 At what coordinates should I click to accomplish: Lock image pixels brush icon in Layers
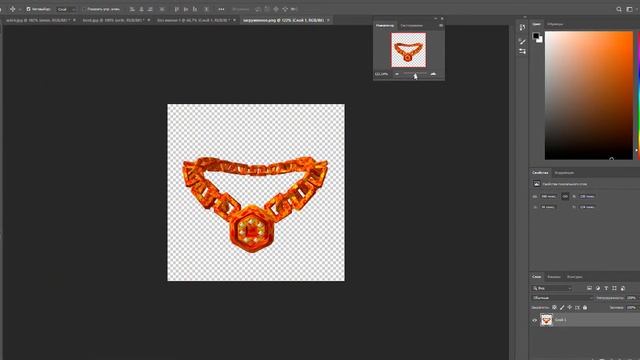[562, 307]
